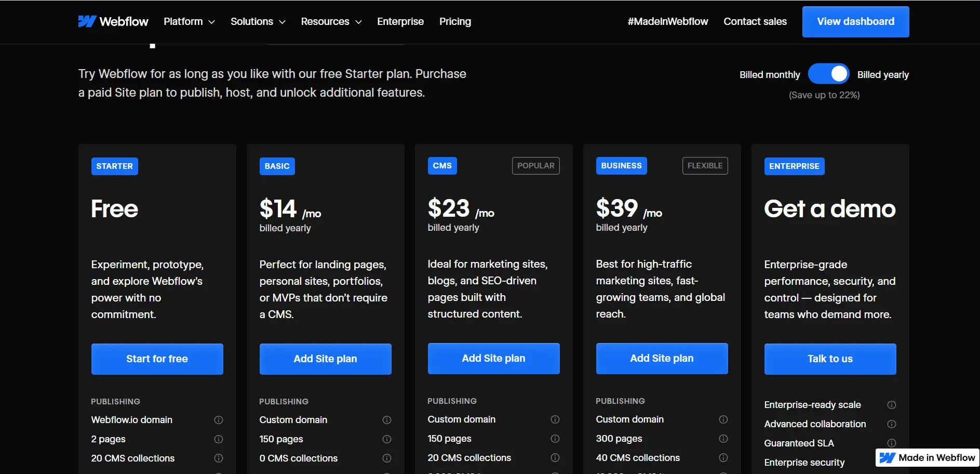The image size is (980, 474).
Task: Show info for Starter 20 CMS collections
Action: pos(219,458)
